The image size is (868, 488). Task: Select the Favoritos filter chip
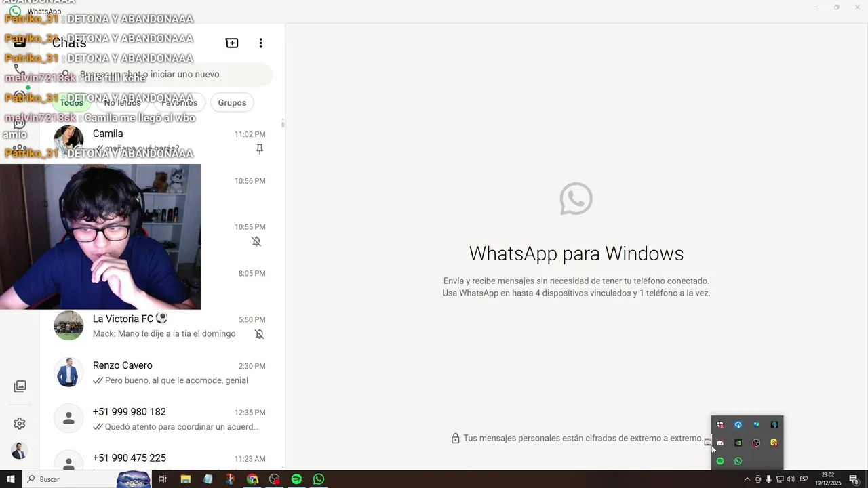(180, 103)
